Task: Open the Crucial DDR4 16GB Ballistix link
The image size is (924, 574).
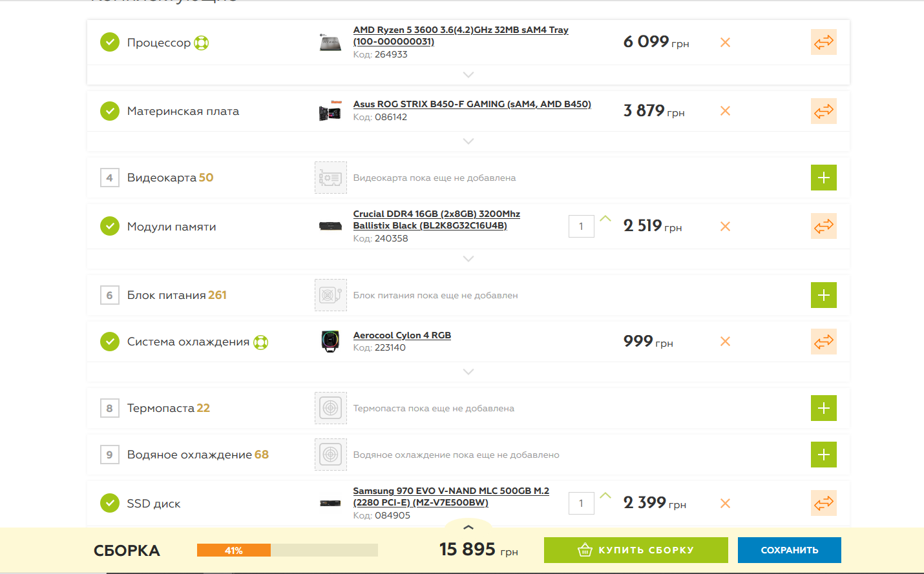Action: [x=437, y=220]
